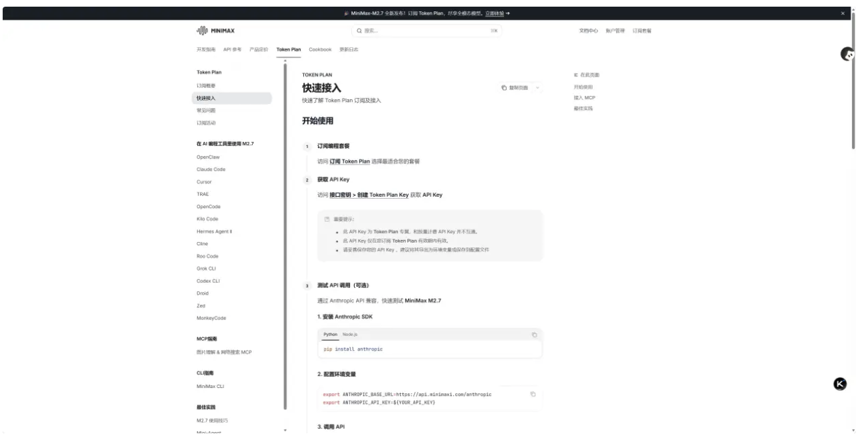
Task: Open the floating black K assistant button
Action: tap(841, 383)
